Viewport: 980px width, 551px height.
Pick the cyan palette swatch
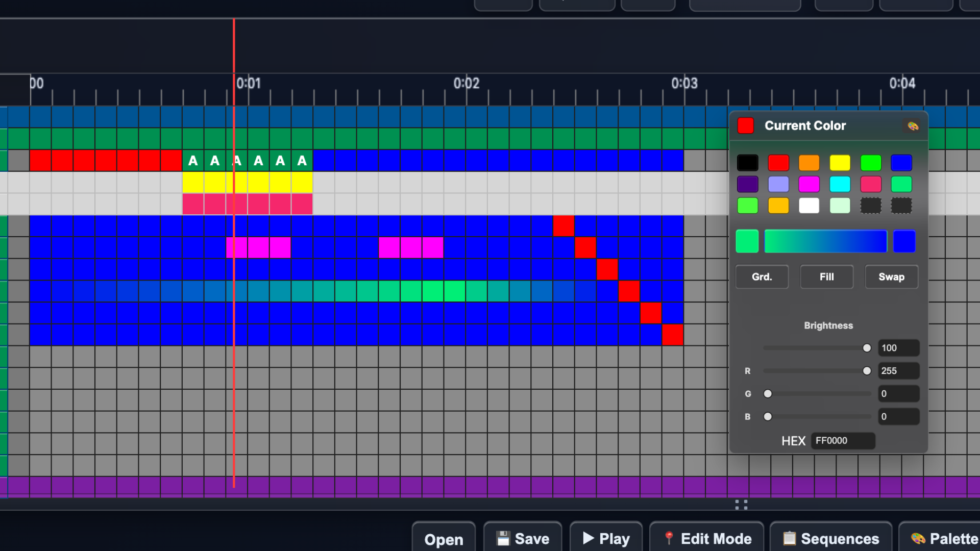pyautogui.click(x=840, y=184)
